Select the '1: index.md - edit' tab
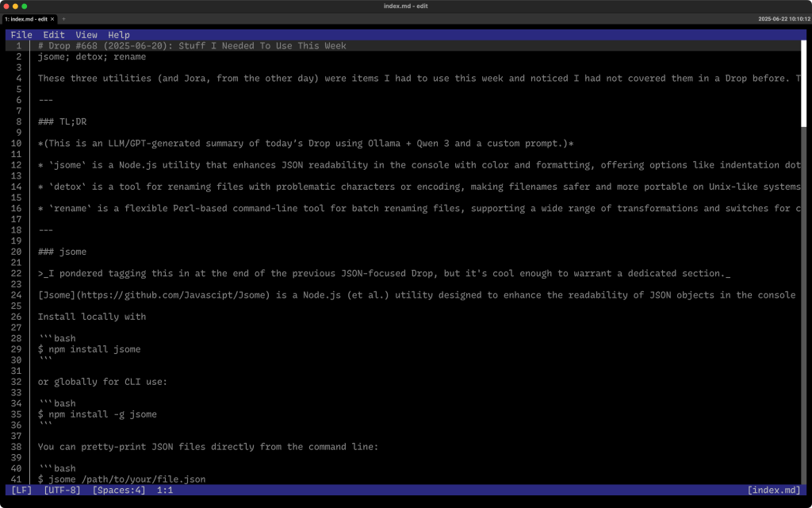812x508 pixels. (x=25, y=18)
